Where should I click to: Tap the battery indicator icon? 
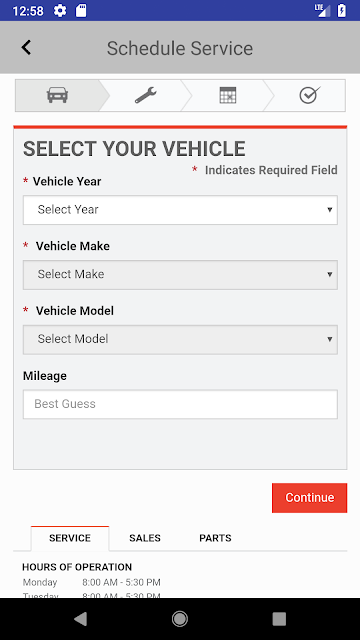click(342, 11)
